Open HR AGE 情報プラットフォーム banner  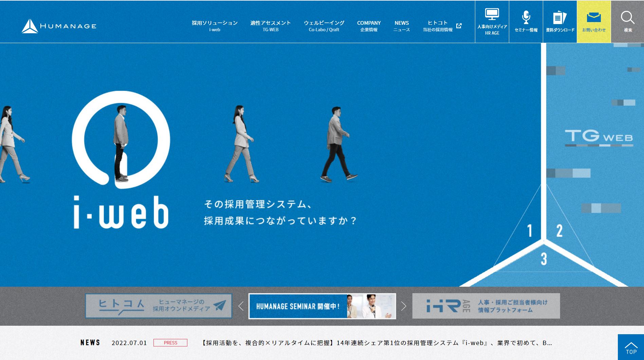coord(486,306)
